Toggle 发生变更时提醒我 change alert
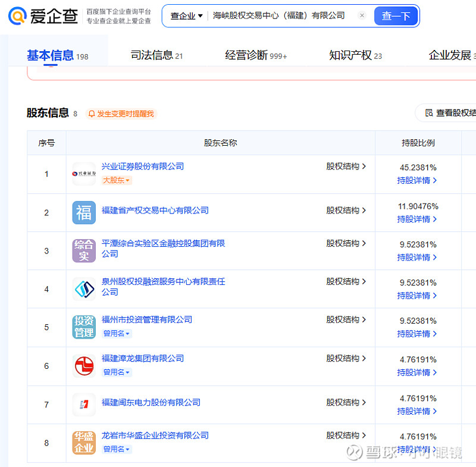 (x=121, y=114)
